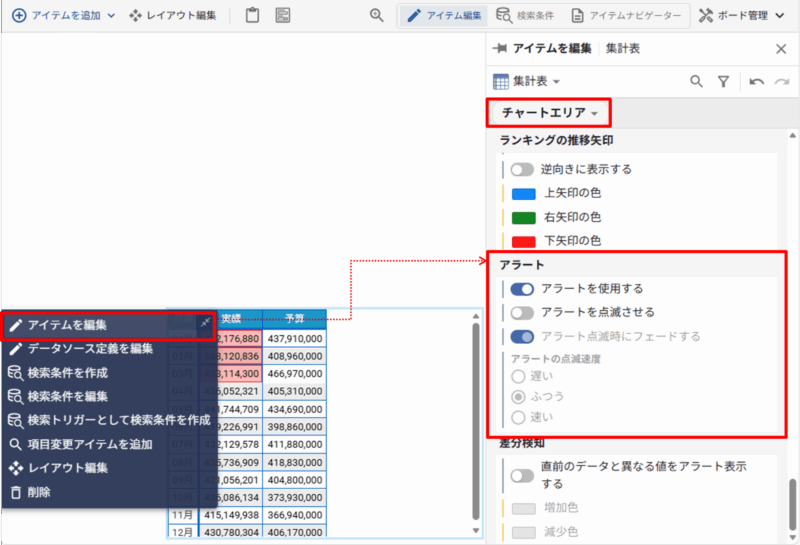The width and height of the screenshot is (800, 545).
Task: Click the pin icon beside アイテムを編集 panel title
Action: pos(499,48)
